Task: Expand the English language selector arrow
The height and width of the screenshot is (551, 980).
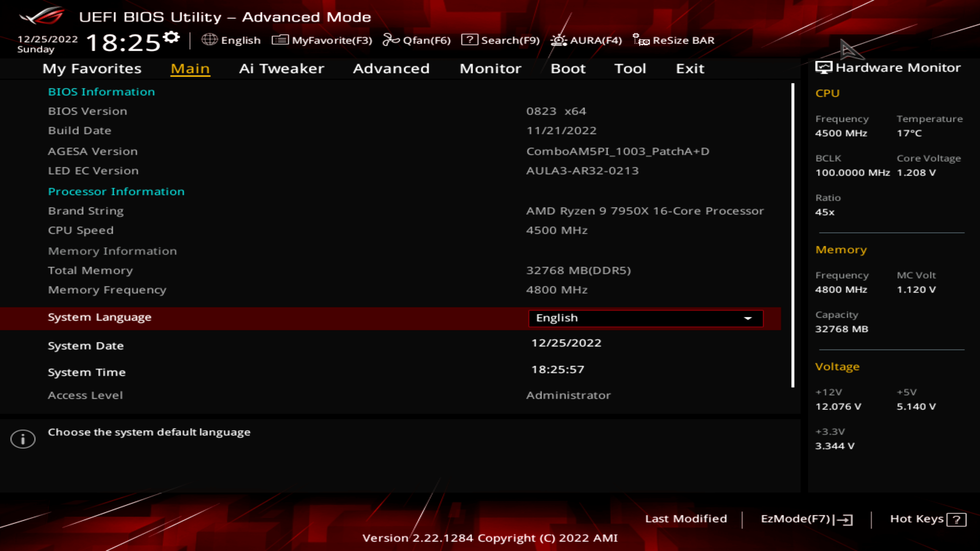Action: [x=748, y=318]
